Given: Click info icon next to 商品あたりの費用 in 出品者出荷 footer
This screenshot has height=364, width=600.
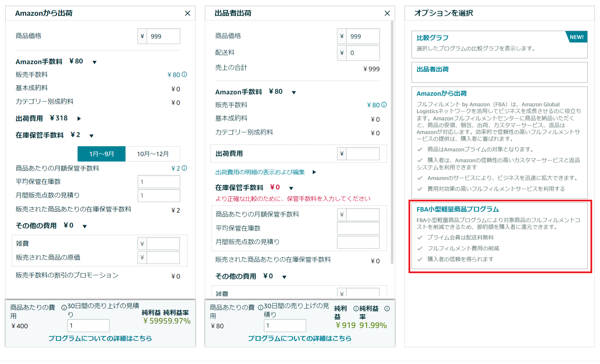Looking at the screenshot, I should (x=261, y=308).
